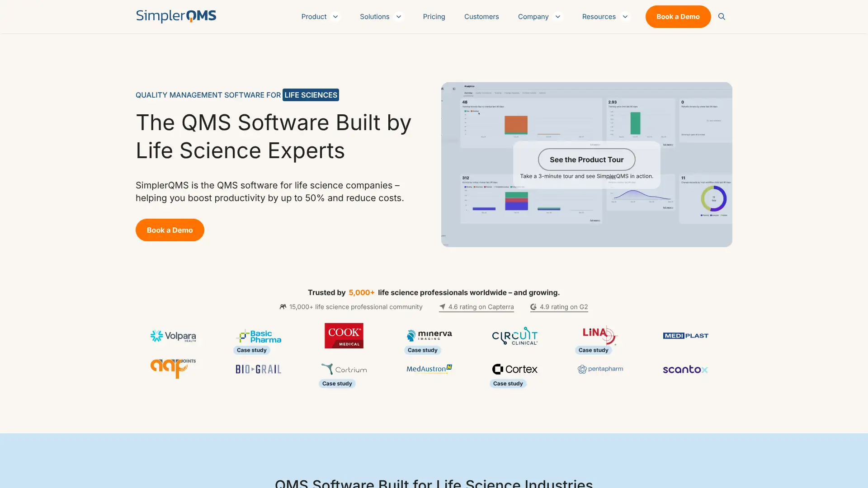The height and width of the screenshot is (488, 868).
Task: Click the SimplerQMS logo
Action: [x=176, y=16]
